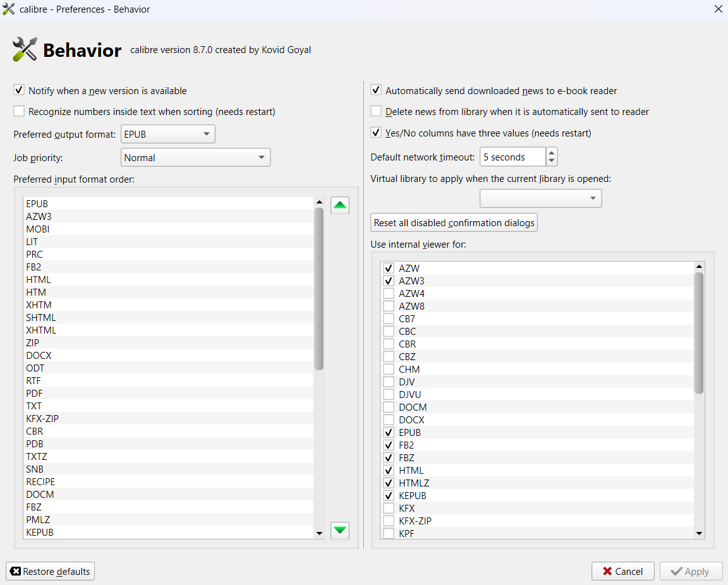Viewport: 728px width, 585px height.
Task: Increase default network timeout value
Action: click(551, 152)
